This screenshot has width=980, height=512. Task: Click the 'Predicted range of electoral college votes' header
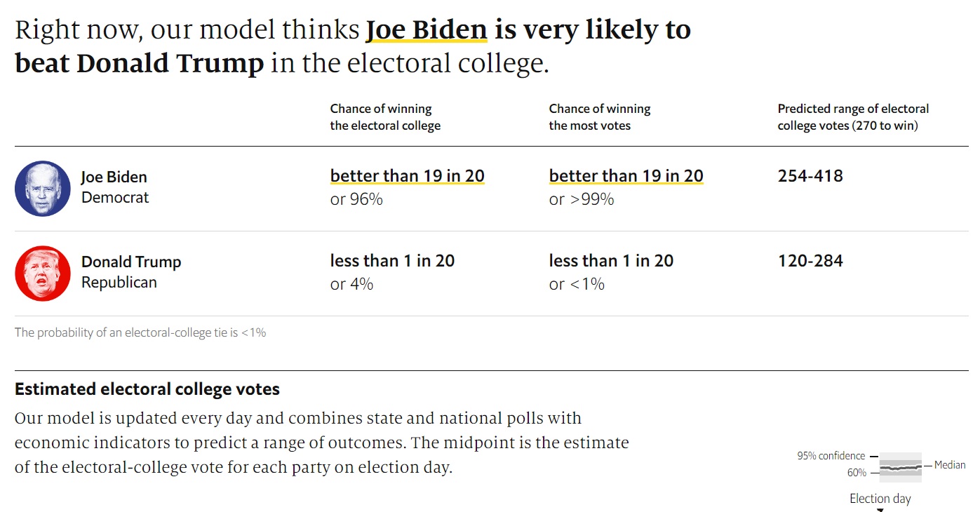point(853,117)
